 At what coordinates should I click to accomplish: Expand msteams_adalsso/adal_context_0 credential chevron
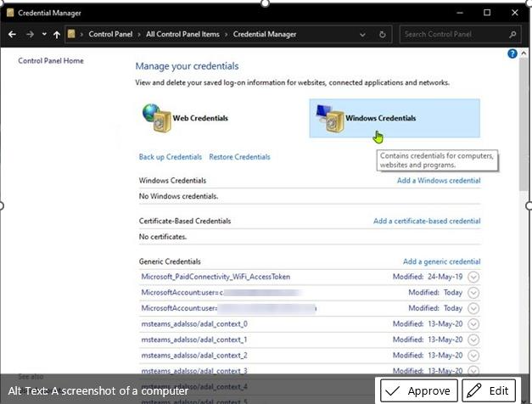473,324
